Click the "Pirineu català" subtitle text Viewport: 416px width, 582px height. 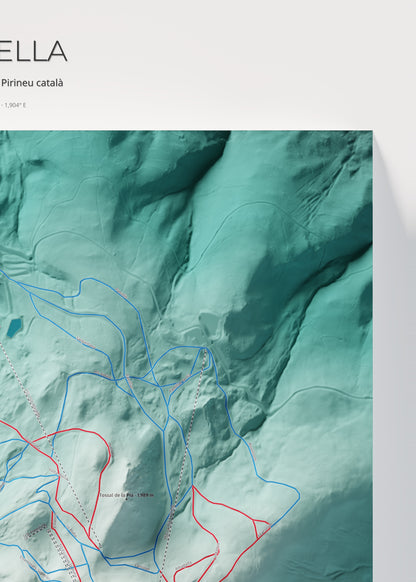coord(32,83)
